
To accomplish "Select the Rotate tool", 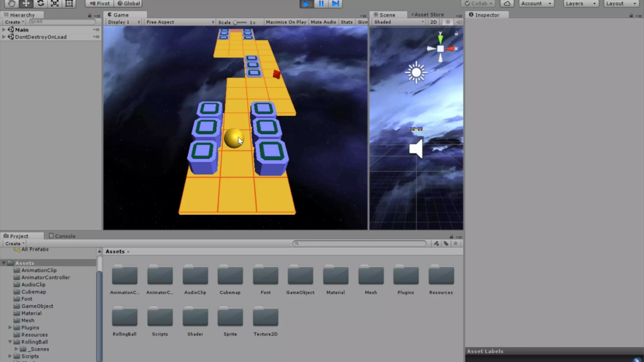I will coord(41,4).
